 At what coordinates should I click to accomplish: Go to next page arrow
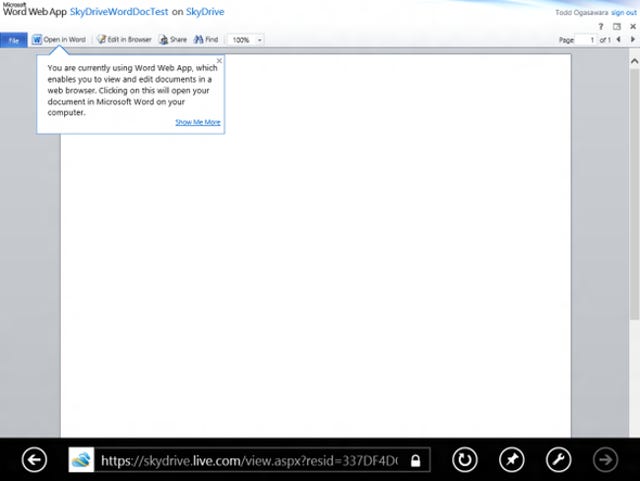[x=633, y=40]
